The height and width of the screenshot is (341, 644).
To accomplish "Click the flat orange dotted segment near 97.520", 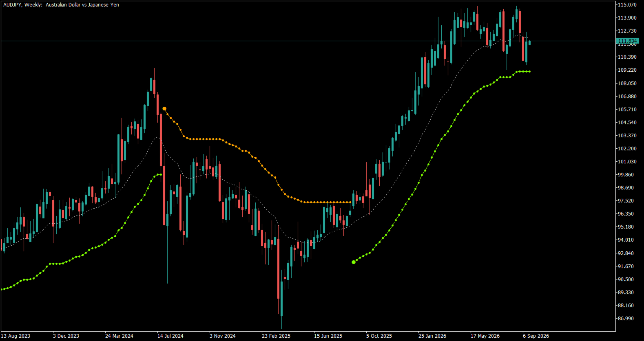I will [326, 202].
